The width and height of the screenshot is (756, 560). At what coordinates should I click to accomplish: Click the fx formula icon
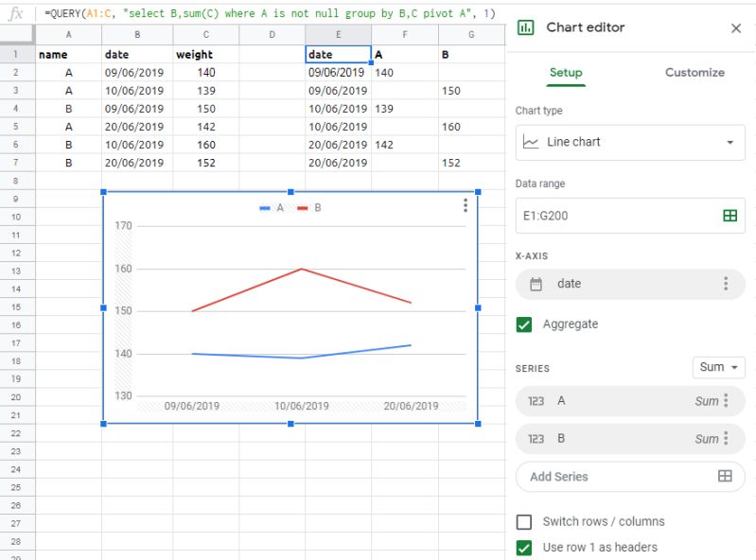point(15,13)
